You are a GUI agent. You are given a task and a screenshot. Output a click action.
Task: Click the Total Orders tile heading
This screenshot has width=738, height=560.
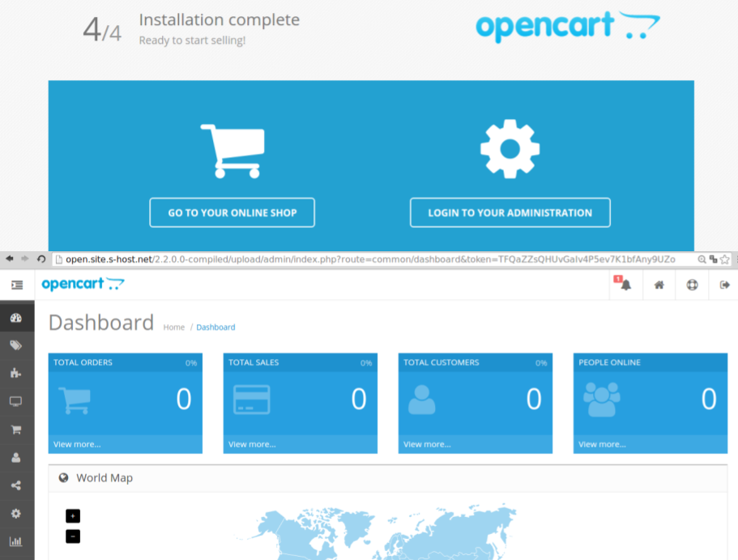point(83,362)
